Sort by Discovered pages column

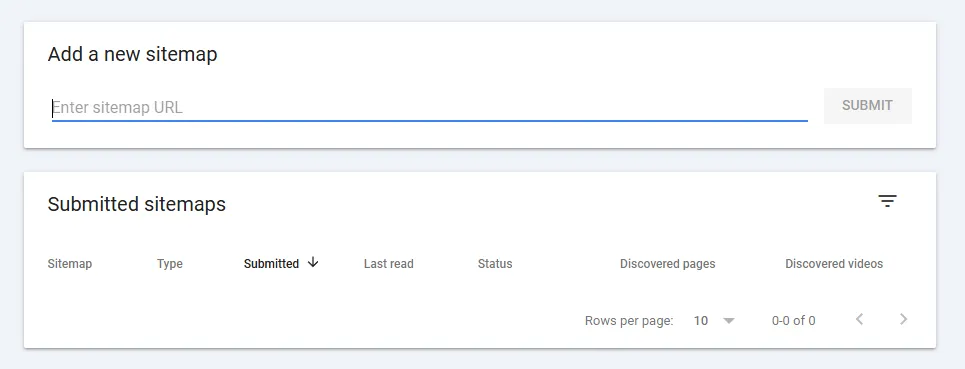tap(667, 264)
